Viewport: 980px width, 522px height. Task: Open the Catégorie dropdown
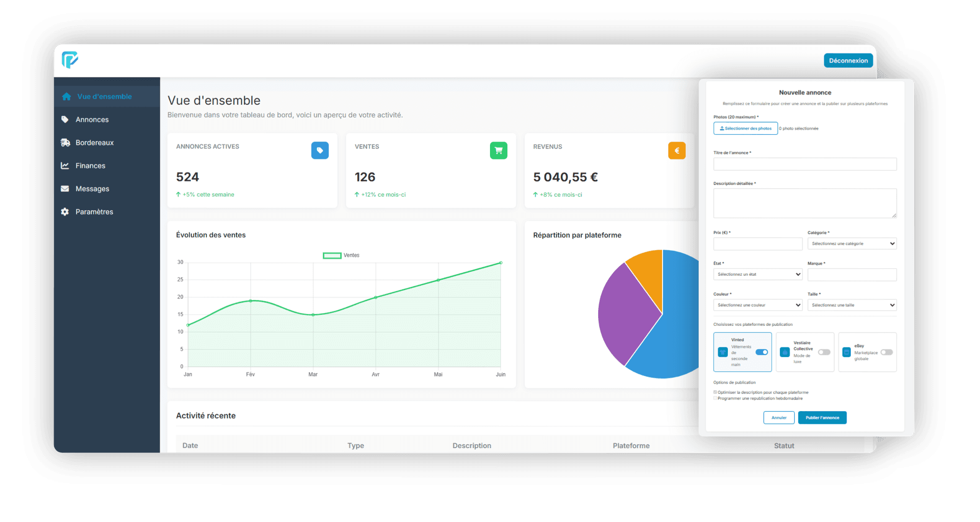point(851,244)
